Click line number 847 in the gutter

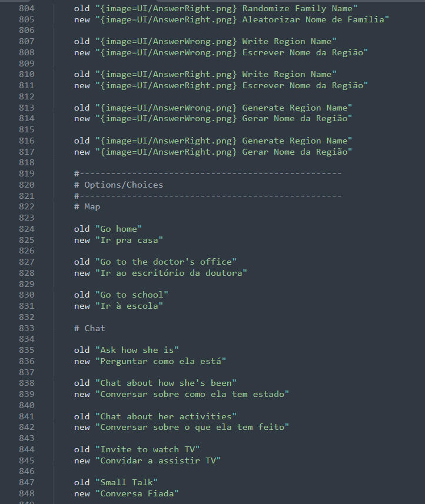(26, 482)
